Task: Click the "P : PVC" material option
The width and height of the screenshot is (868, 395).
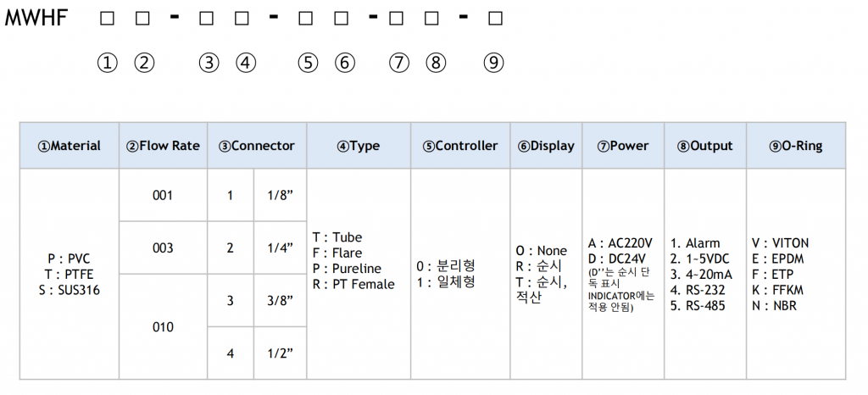Action: pyautogui.click(x=69, y=258)
